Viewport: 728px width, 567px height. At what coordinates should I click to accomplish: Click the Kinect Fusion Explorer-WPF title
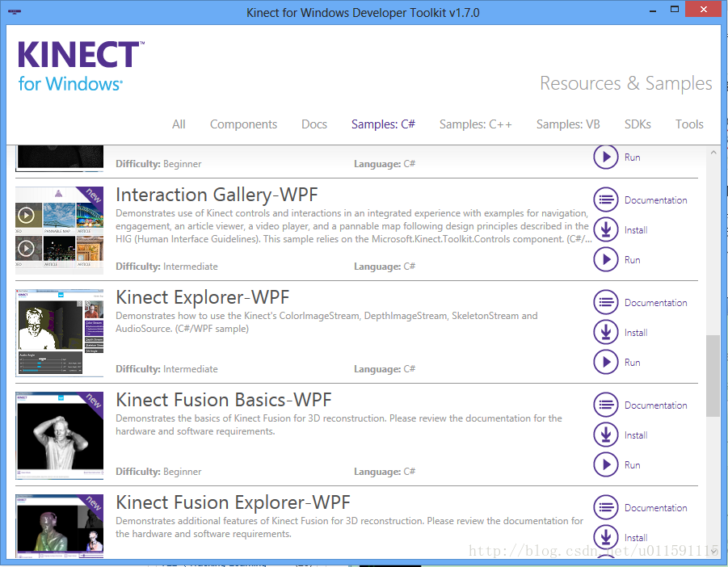(233, 502)
